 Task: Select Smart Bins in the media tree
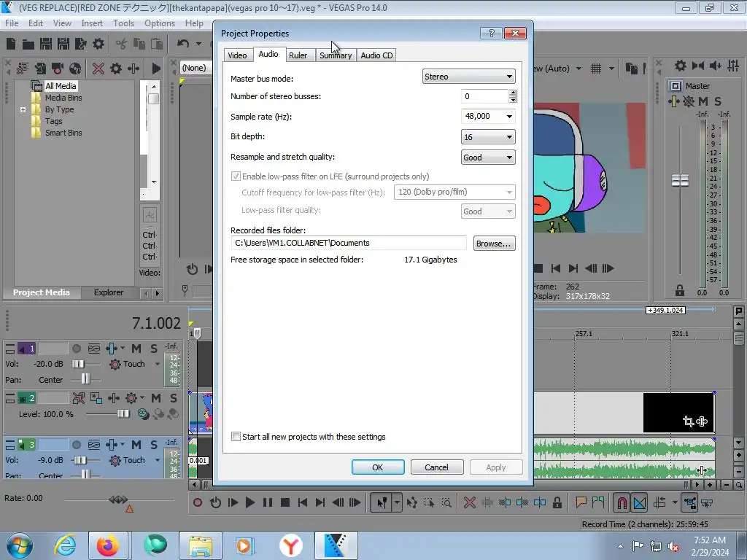[x=63, y=133]
